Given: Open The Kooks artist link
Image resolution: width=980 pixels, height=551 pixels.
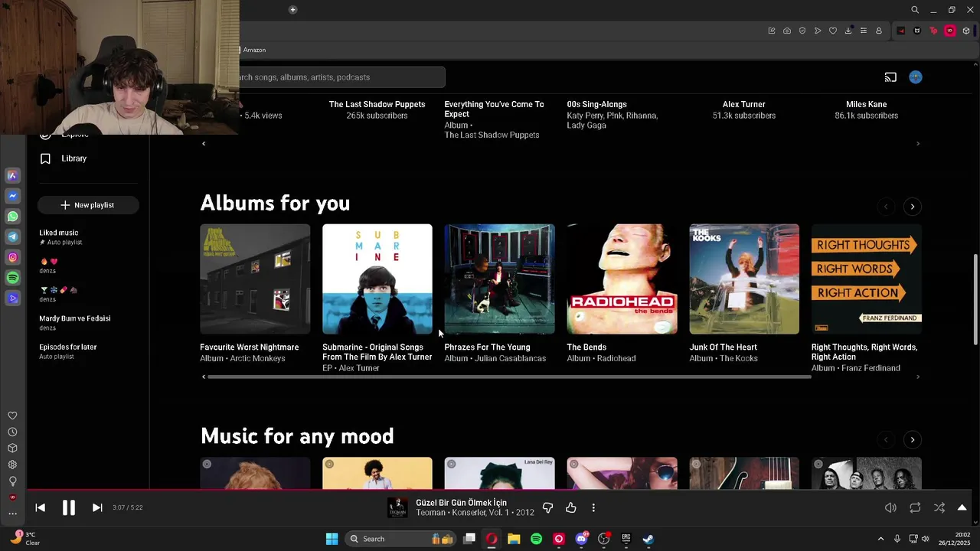Looking at the screenshot, I should click(739, 358).
